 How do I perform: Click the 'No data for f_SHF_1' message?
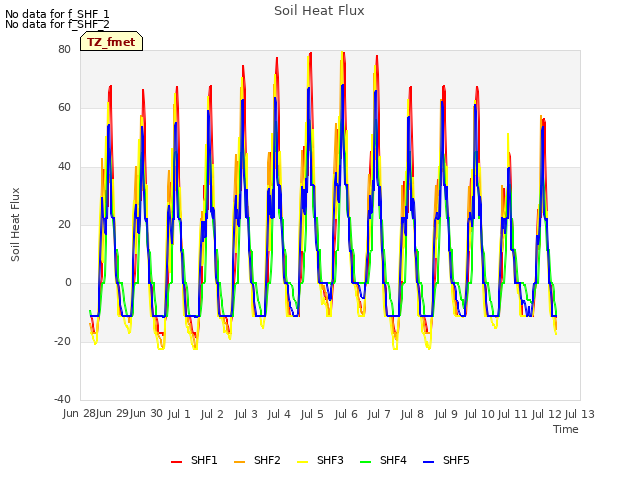57,14
